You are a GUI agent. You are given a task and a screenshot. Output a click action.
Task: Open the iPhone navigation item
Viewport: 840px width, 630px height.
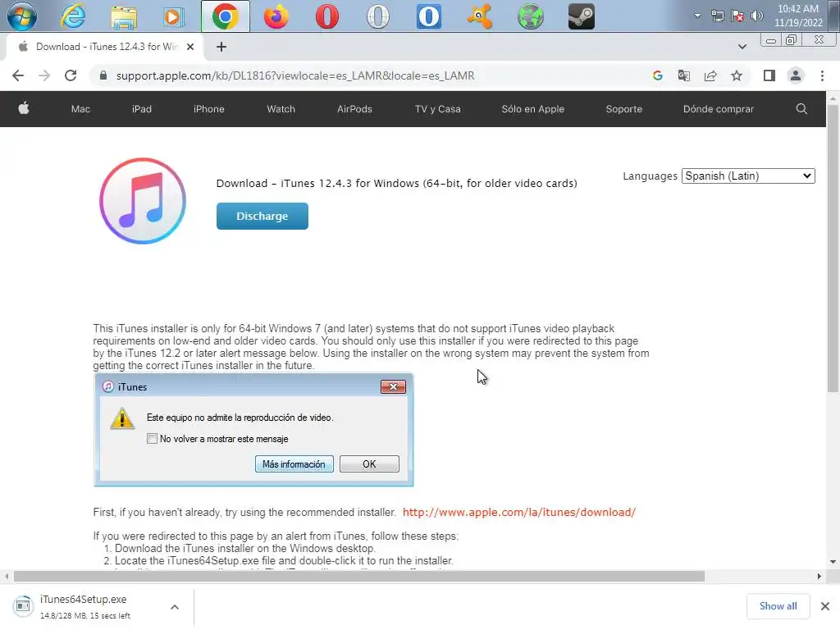pos(209,109)
